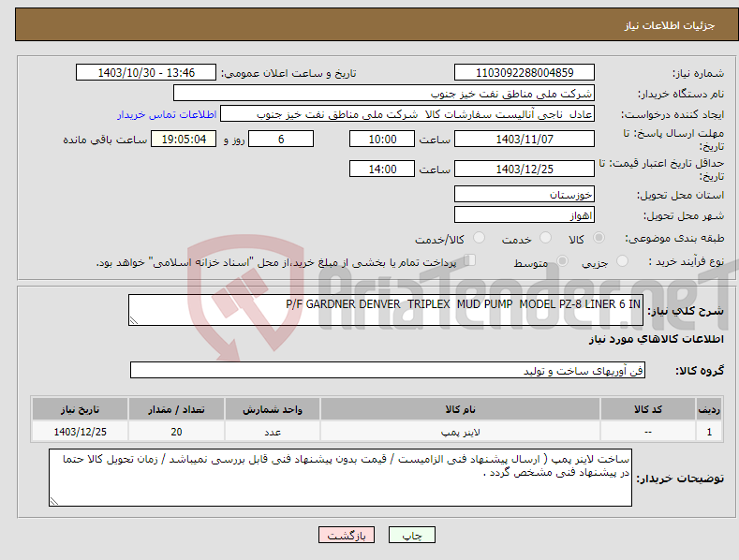Click the price validity time 14:00
This screenshot has height=560, width=739.
click(x=382, y=169)
